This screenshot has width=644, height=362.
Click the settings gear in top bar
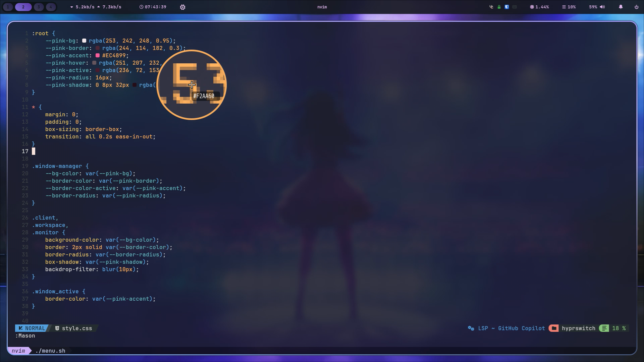pyautogui.click(x=182, y=7)
